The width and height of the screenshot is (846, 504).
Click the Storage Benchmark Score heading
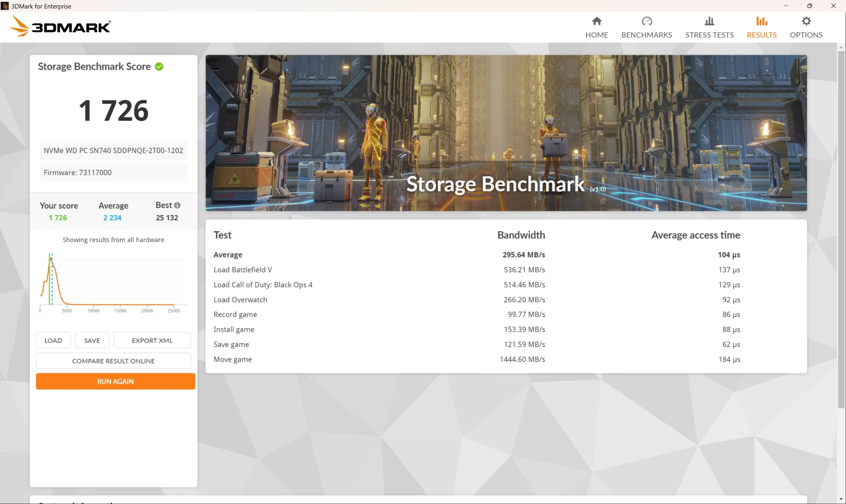pos(94,67)
